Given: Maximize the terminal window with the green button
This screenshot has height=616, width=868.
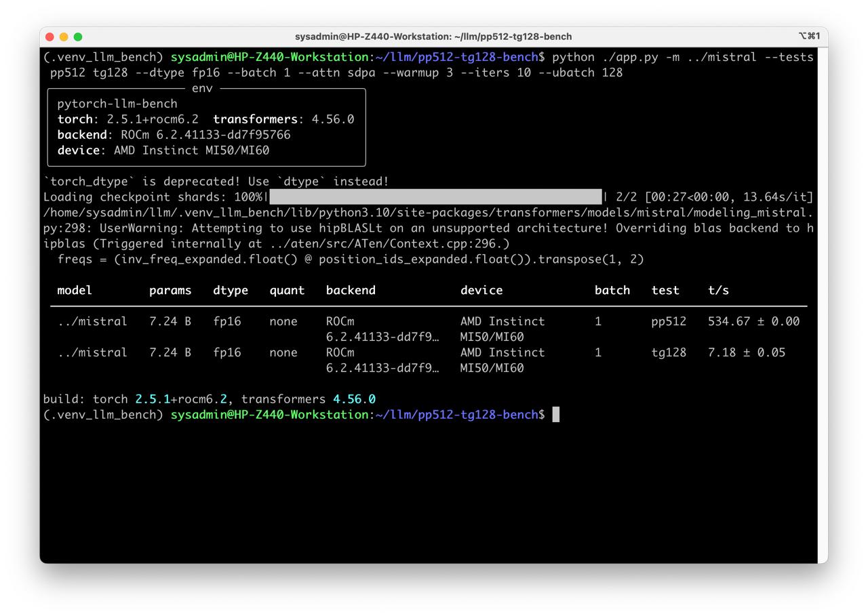Looking at the screenshot, I should pyautogui.click(x=78, y=37).
